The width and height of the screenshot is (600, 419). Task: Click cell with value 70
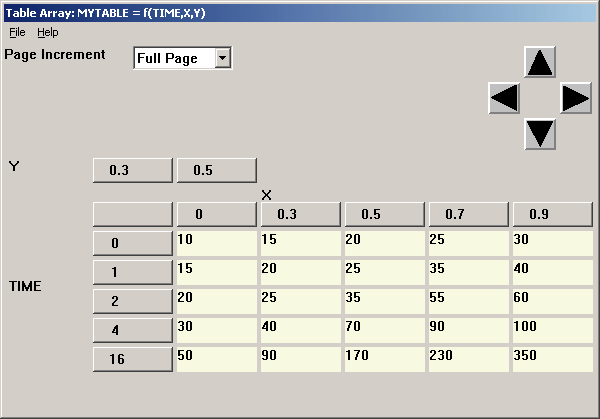coord(385,330)
